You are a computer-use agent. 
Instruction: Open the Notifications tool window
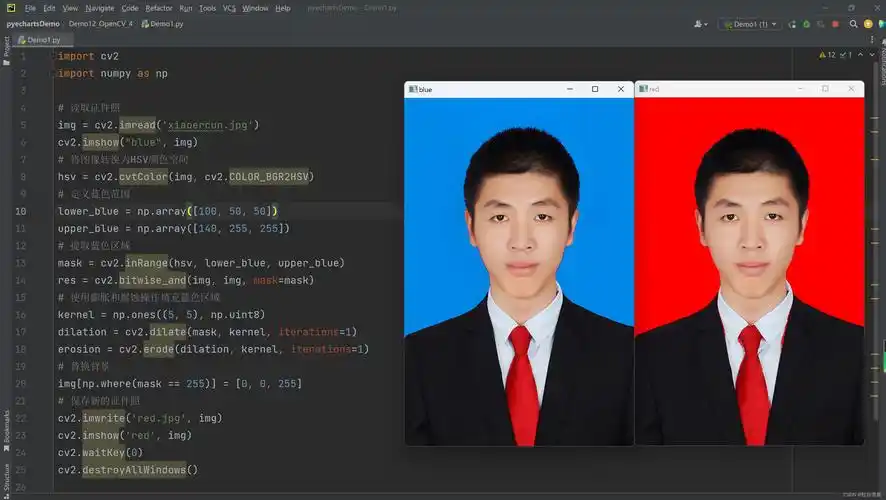click(x=883, y=63)
